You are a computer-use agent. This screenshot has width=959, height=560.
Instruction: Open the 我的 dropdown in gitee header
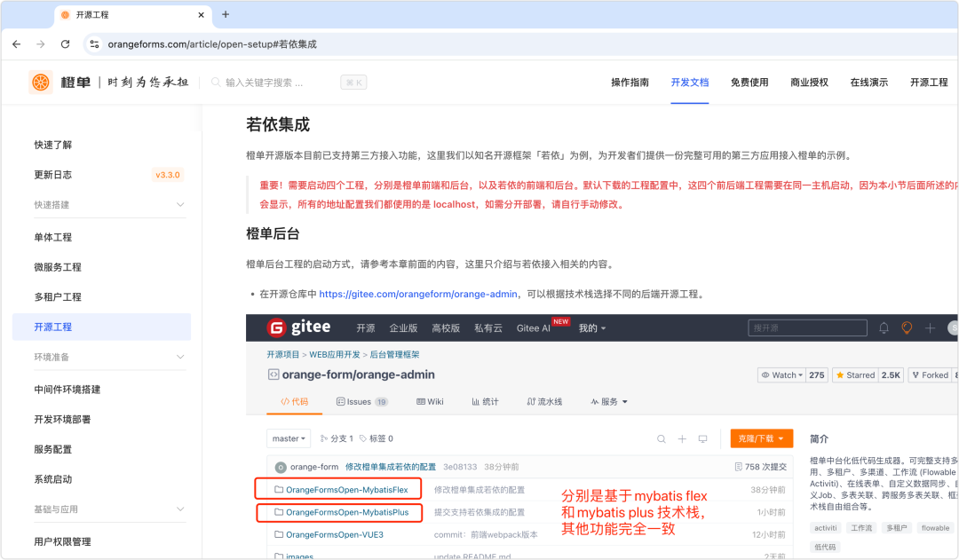(592, 328)
